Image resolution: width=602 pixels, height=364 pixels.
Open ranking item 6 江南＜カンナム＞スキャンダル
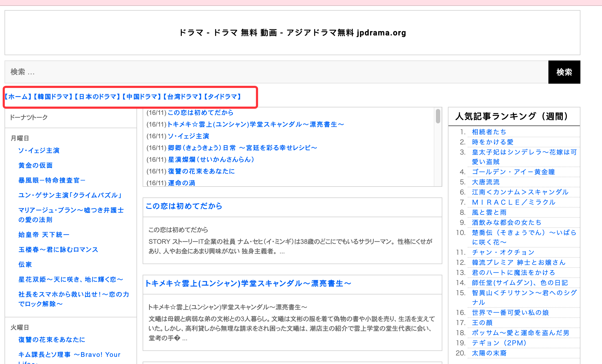[x=520, y=192]
